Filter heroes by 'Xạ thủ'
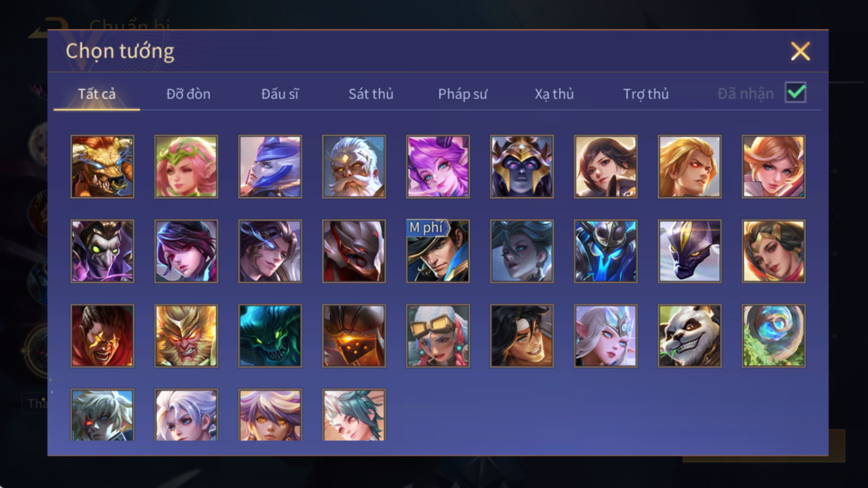 pos(554,94)
